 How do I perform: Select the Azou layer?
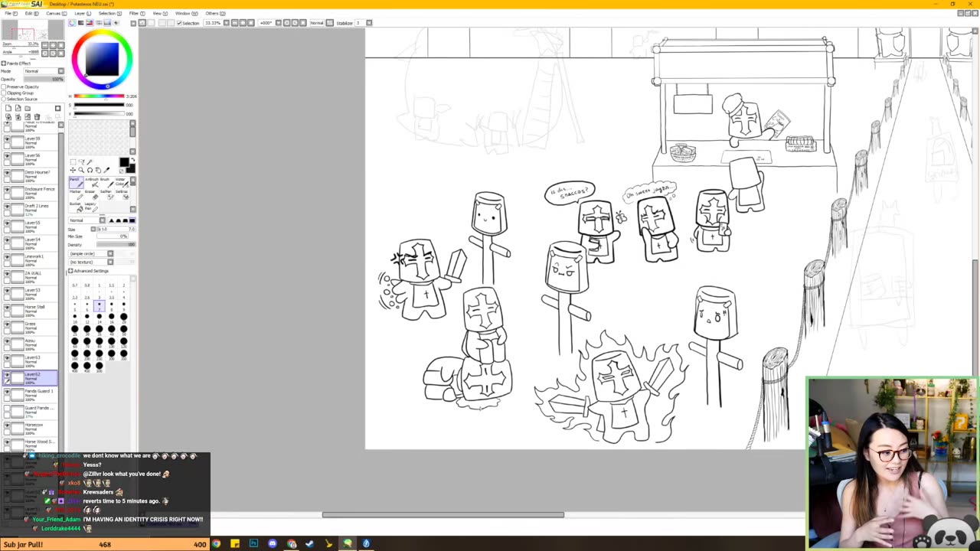click(x=31, y=343)
